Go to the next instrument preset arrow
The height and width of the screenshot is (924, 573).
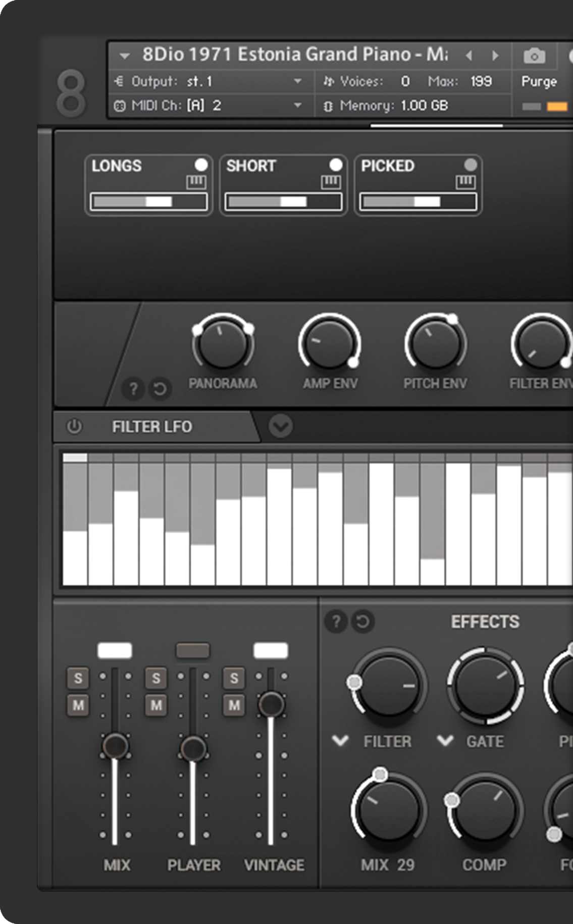pyautogui.click(x=496, y=55)
